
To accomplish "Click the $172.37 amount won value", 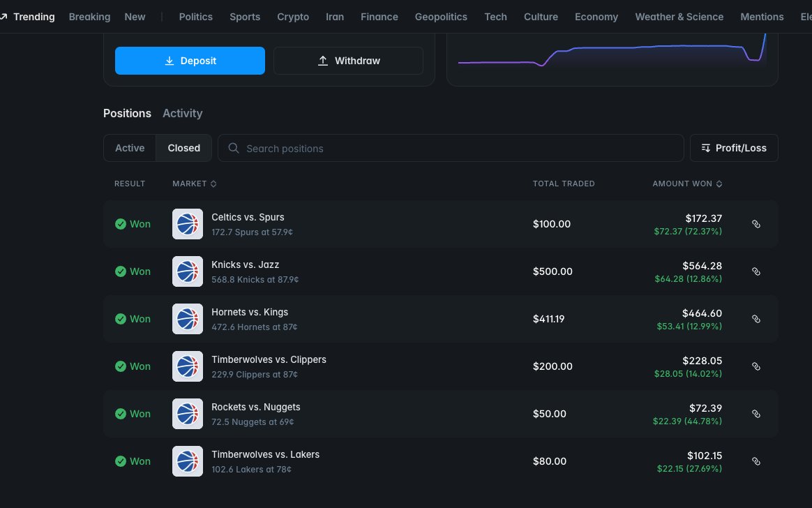I will click(703, 218).
